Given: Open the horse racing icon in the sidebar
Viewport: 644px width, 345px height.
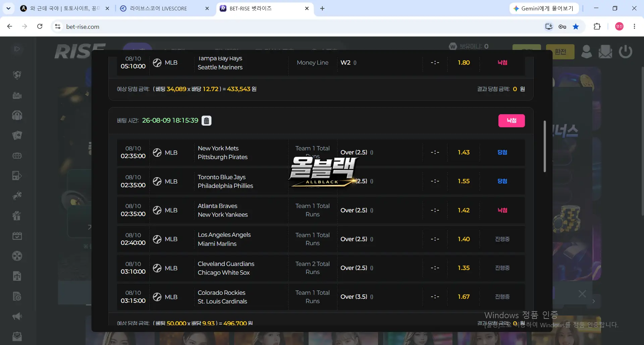Looking at the screenshot, I should (17, 196).
